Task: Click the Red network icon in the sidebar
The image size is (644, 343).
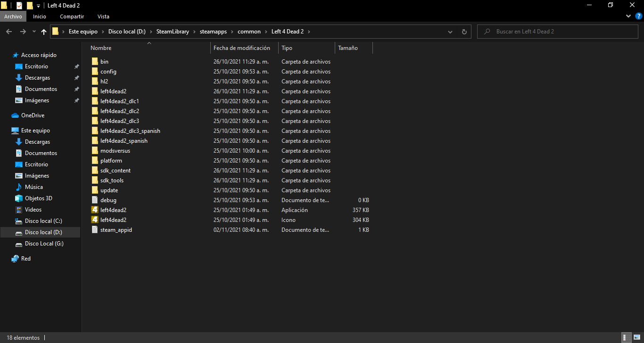Action: [15, 259]
